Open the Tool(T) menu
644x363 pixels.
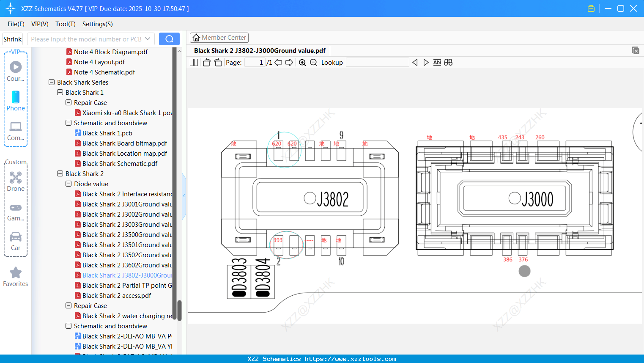[65, 24]
